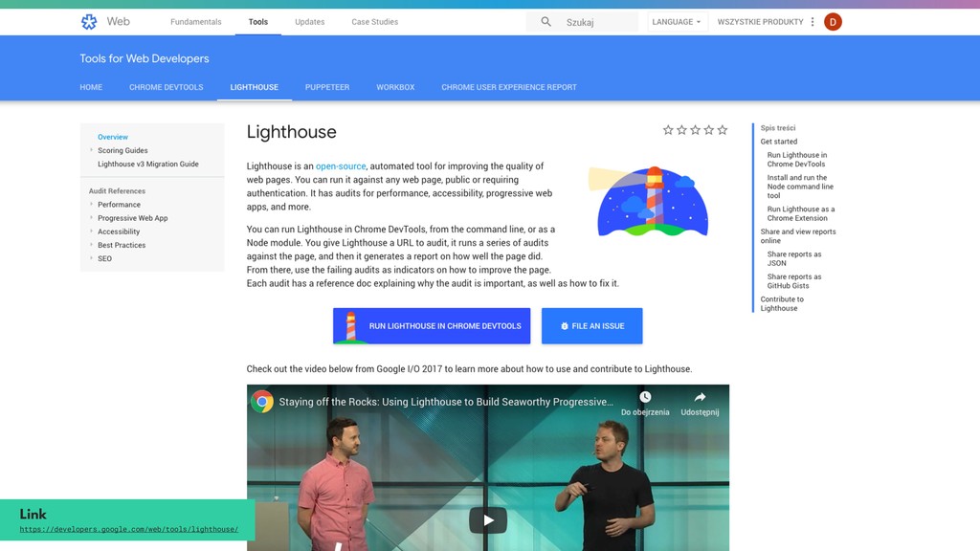
Task: Expand the Performance audit references
Action: [91, 205]
